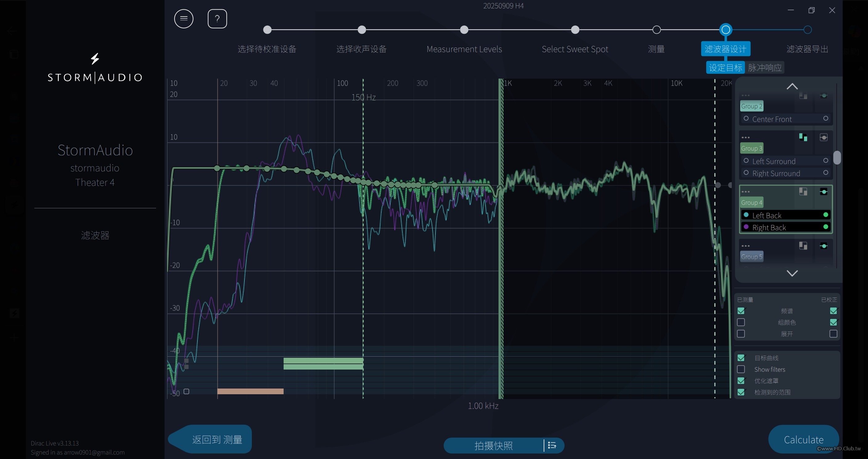Uncheck the 检测到的范围 checkbox
This screenshot has height=459, width=868.
(x=741, y=392)
